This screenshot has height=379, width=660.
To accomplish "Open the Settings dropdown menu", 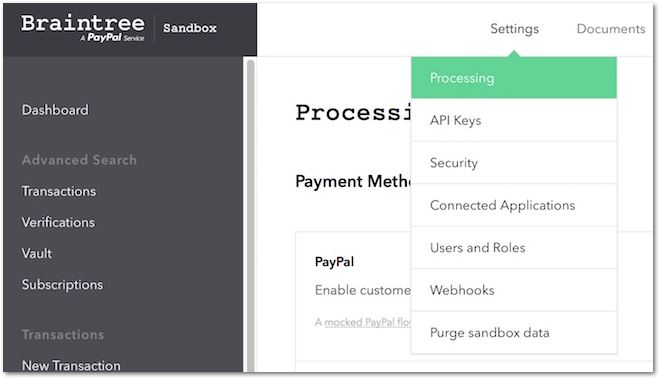I will pos(514,29).
